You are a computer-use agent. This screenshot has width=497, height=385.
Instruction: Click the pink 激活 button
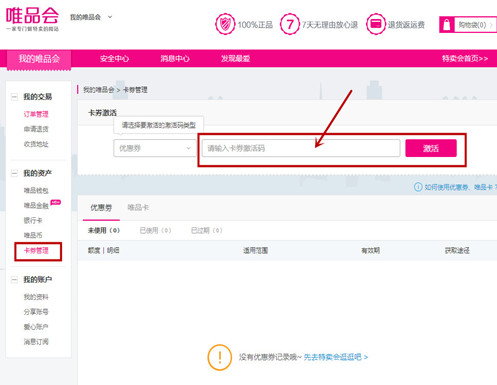431,148
